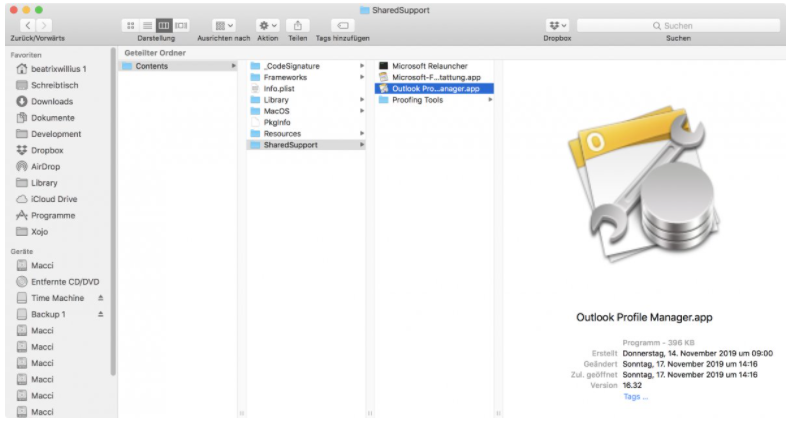This screenshot has height=421, width=788.
Task: Select iCloud Drive in the sidebar
Action: click(53, 199)
